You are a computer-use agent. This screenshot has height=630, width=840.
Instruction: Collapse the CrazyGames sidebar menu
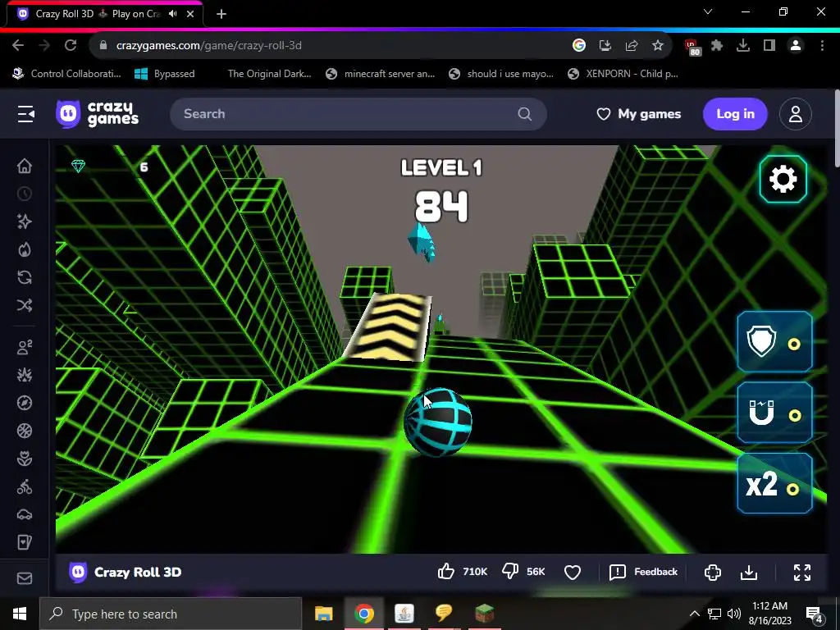(25, 113)
